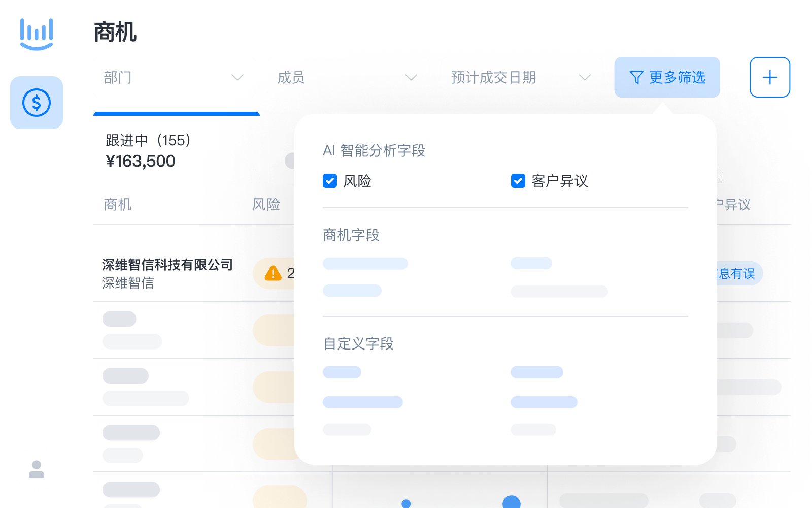Click the ¥163,500 amount summary

coord(140,161)
